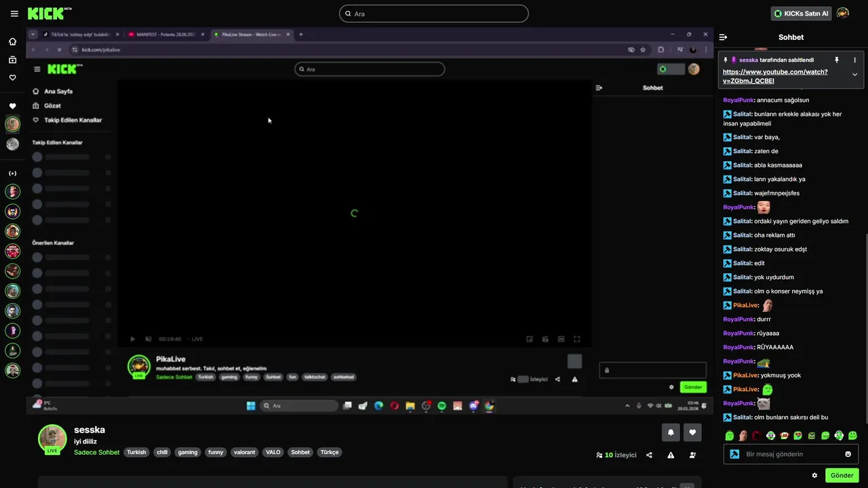Switch to MANIFEST tab in streamed browser

pos(166,35)
